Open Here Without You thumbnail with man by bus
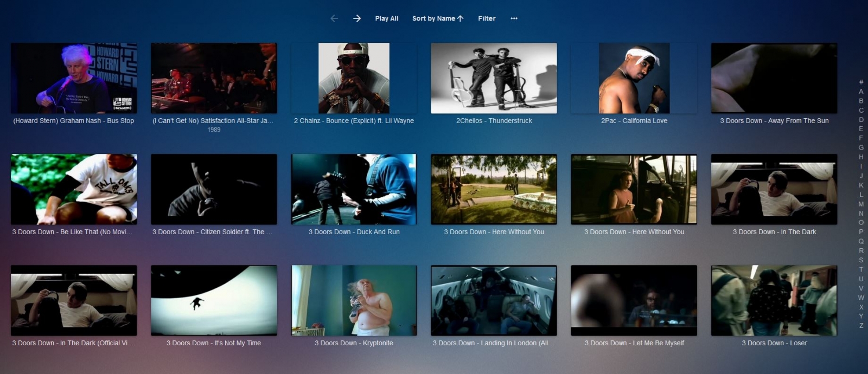 [x=634, y=189]
